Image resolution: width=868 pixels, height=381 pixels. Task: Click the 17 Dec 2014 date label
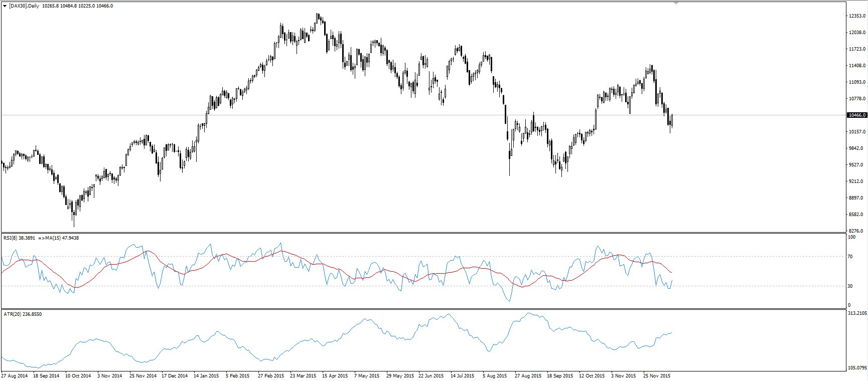point(175,375)
